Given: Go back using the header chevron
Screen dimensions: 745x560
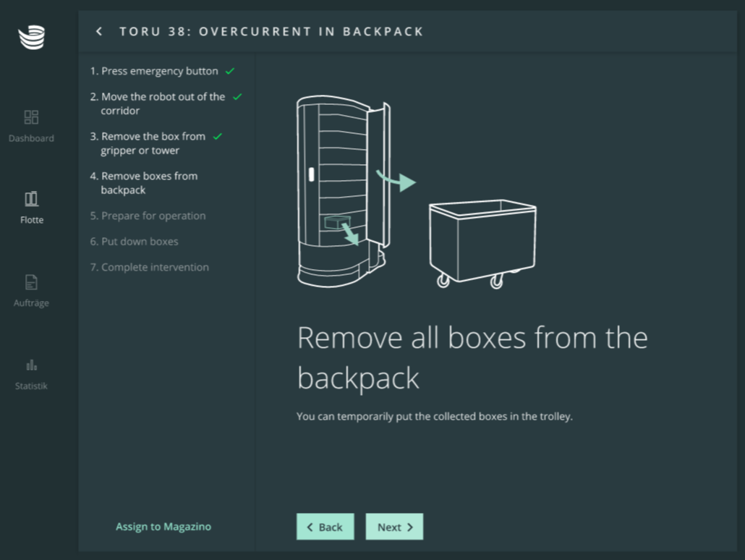Looking at the screenshot, I should pyautogui.click(x=99, y=31).
